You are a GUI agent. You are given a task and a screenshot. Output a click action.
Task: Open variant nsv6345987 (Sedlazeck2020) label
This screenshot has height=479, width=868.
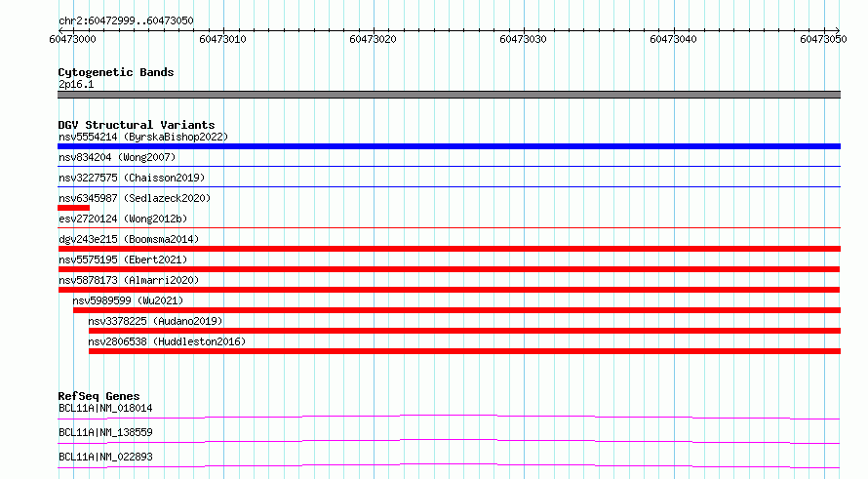(135, 198)
